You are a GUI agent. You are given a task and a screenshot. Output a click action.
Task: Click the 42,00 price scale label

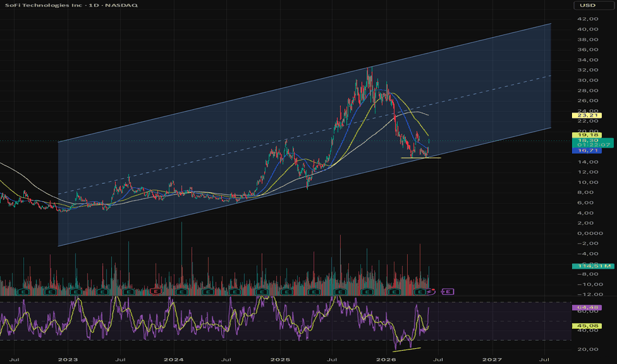587,19
